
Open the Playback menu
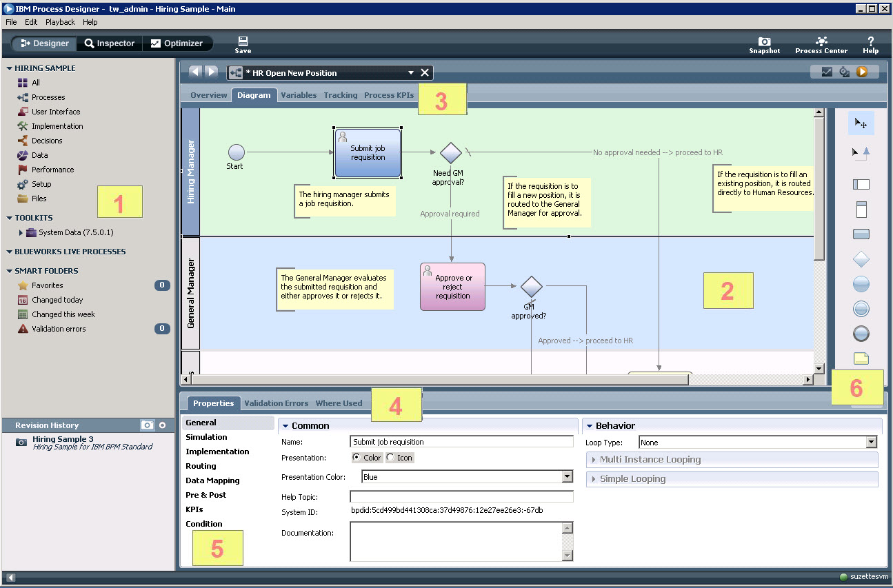click(x=59, y=21)
